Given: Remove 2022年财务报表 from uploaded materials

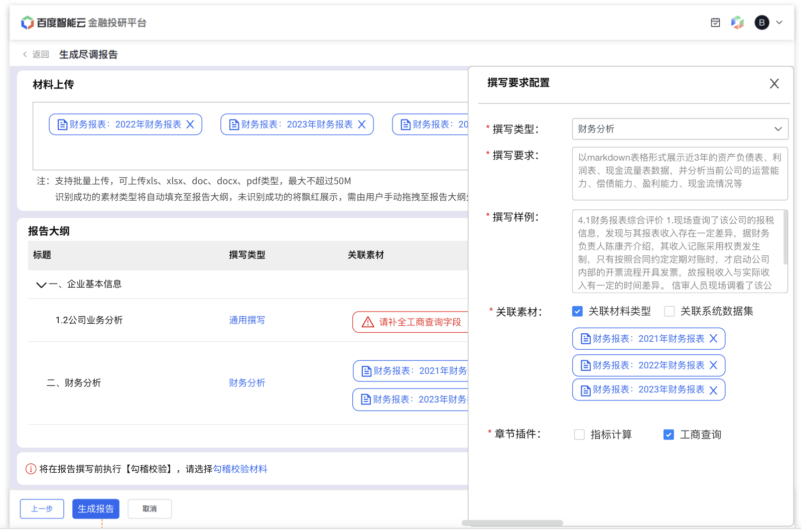Looking at the screenshot, I should tap(190, 124).
